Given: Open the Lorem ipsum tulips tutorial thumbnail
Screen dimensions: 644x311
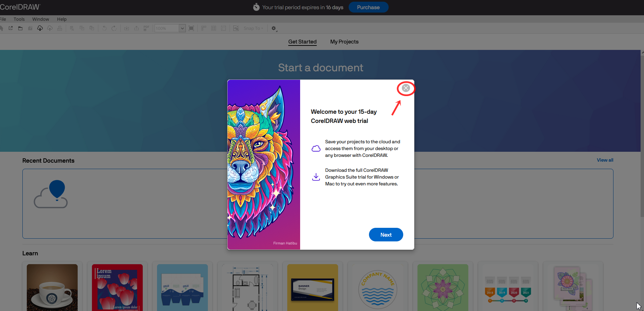Looking at the screenshot, I should coord(117,288).
